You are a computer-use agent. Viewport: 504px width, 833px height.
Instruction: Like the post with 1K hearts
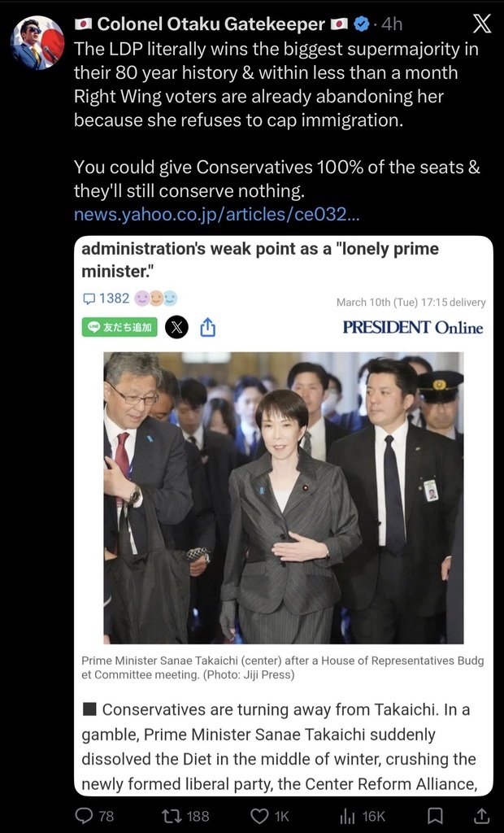coord(270,815)
